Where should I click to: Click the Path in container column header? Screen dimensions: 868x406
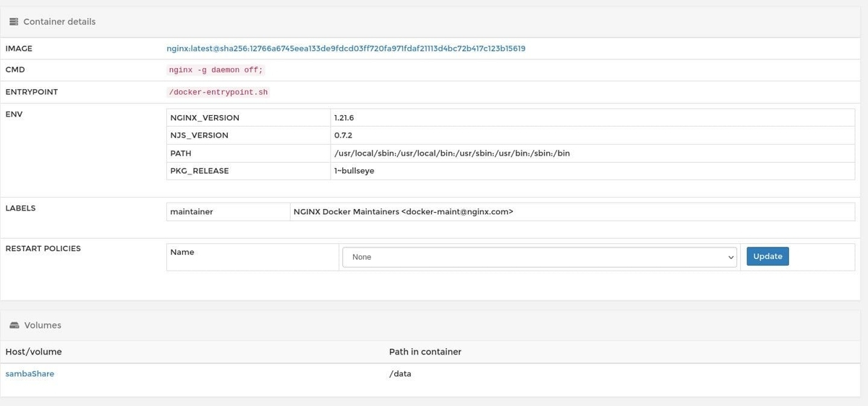tap(425, 352)
